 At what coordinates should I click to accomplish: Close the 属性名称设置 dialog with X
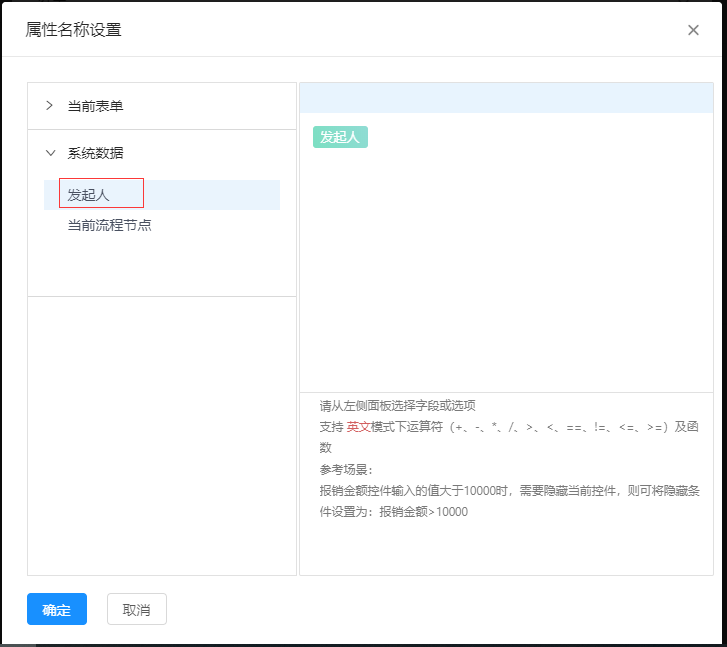(693, 30)
